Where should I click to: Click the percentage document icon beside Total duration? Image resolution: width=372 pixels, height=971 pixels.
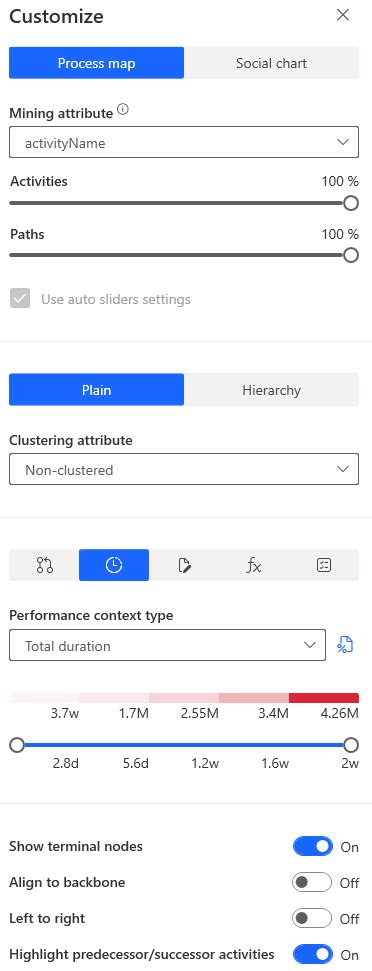coord(345,645)
